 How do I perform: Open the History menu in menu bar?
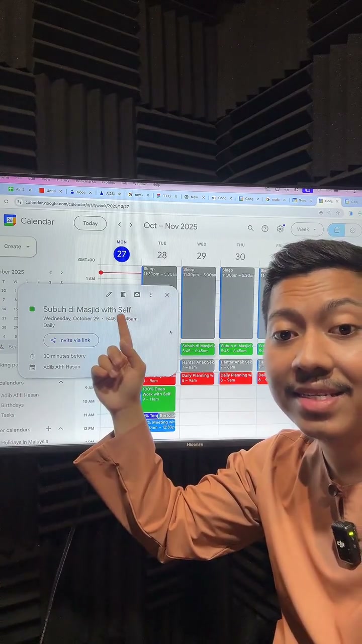click(x=63, y=180)
